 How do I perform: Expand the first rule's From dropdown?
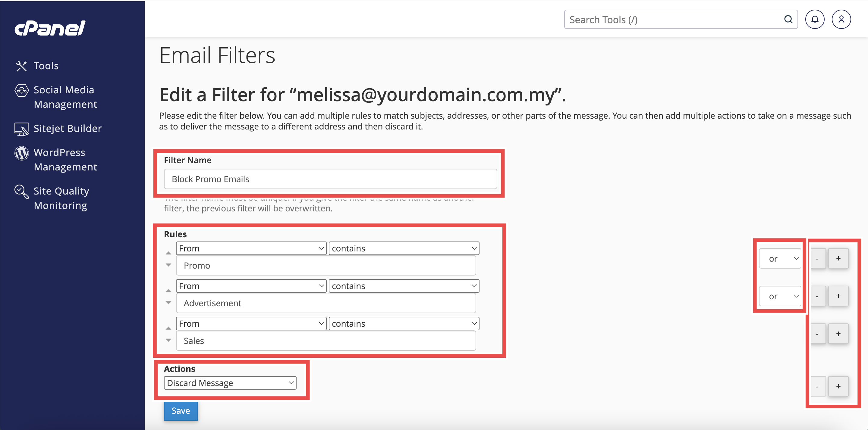click(251, 248)
